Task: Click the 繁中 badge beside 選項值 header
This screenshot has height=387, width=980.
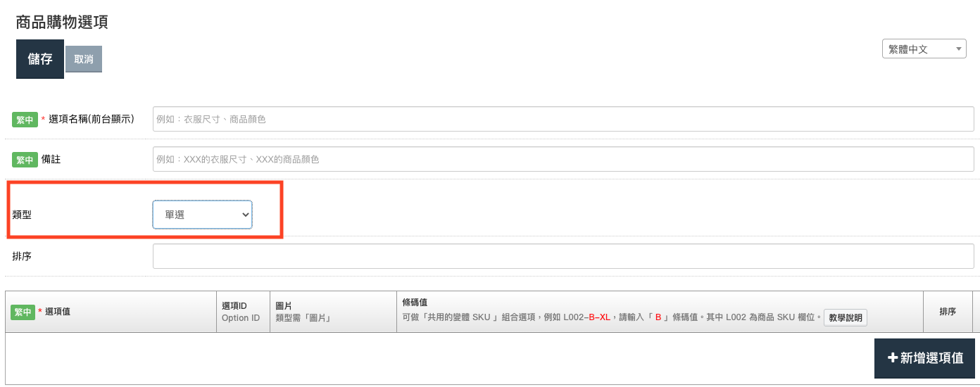Action: pos(23,312)
